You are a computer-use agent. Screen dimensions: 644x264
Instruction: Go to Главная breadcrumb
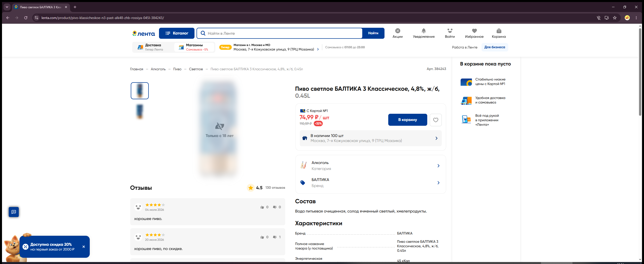pos(136,69)
